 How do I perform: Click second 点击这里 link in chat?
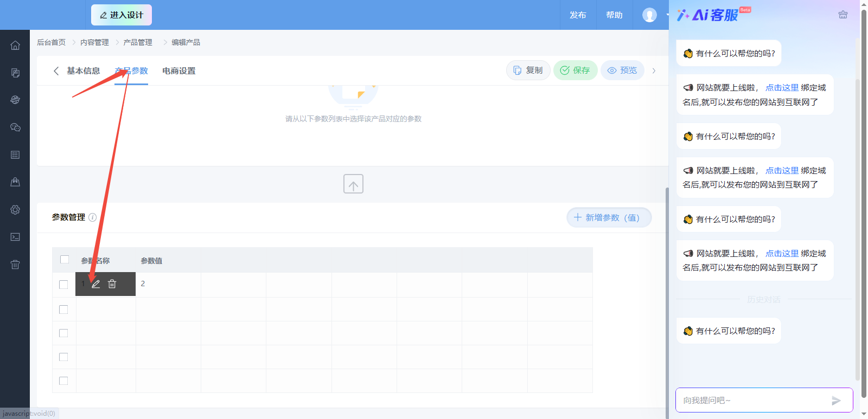click(782, 171)
